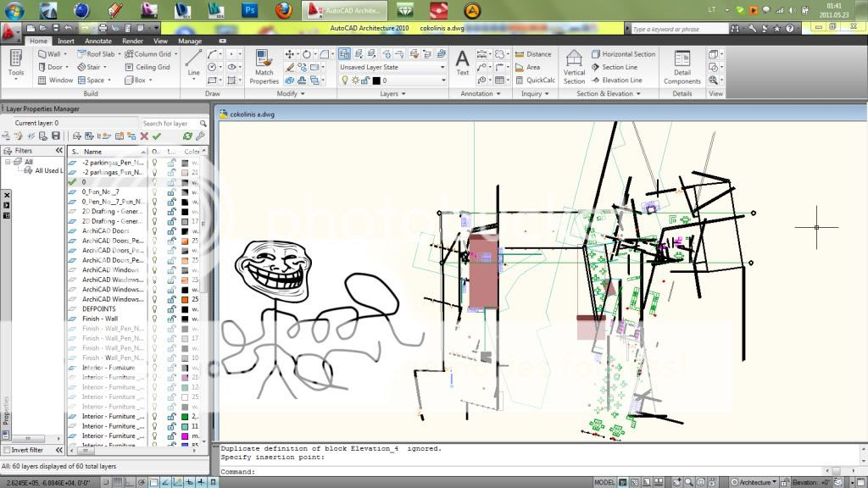Open the Manage ribbon tab
Viewport: 868px width, 488px height.
pyautogui.click(x=190, y=41)
